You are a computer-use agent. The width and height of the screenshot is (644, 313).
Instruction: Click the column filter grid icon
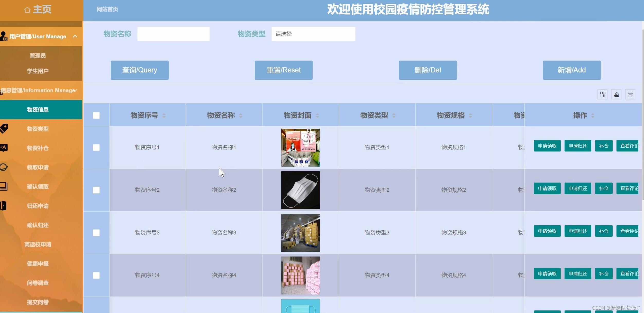click(603, 94)
